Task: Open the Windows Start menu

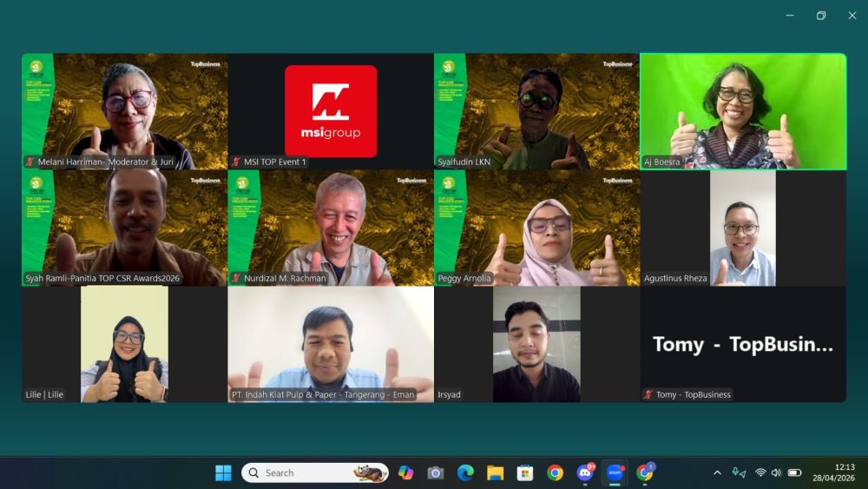Action: click(223, 472)
